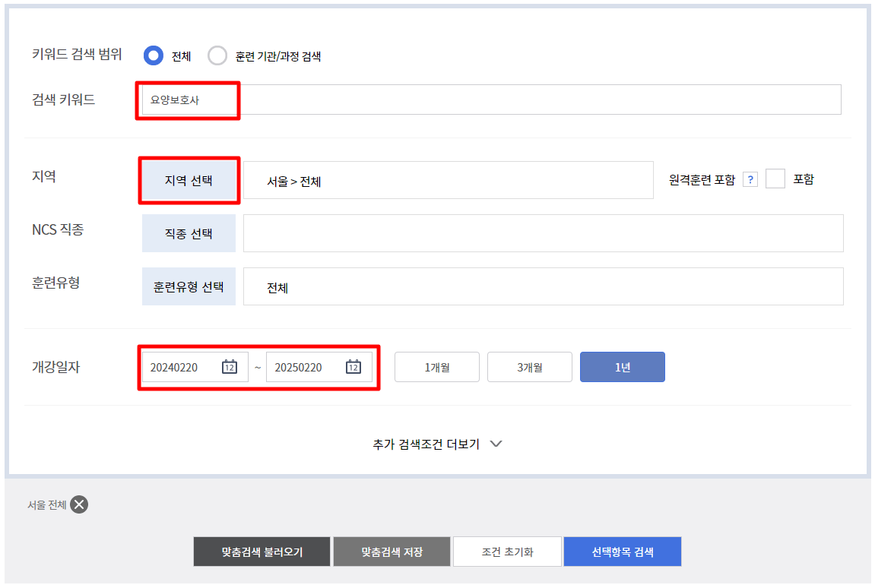
Task: Remove the 서울 전체 filter chip
Action: (x=79, y=504)
